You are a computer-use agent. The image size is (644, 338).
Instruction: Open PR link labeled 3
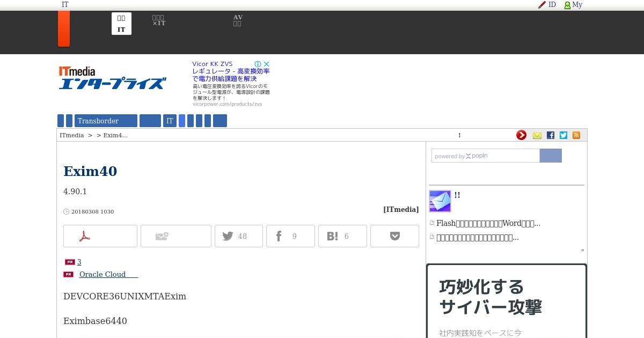pos(79,262)
